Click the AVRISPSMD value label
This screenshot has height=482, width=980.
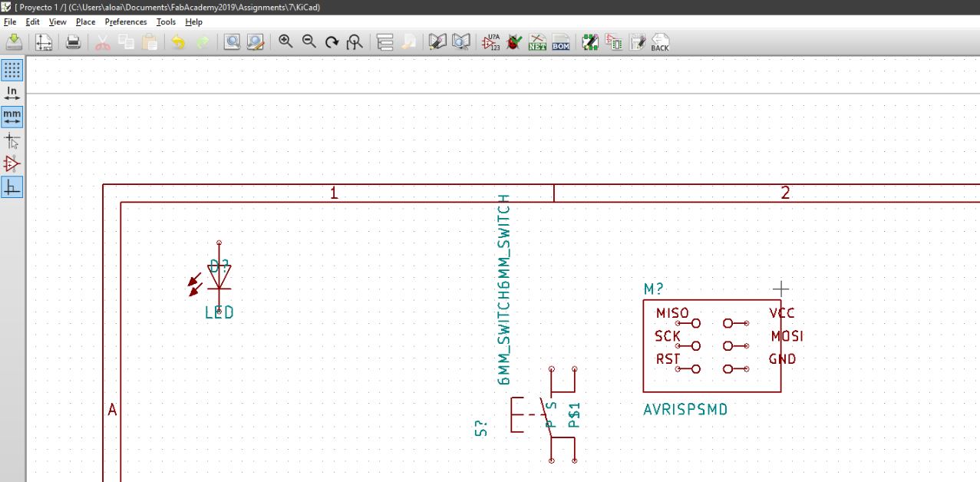pos(685,410)
